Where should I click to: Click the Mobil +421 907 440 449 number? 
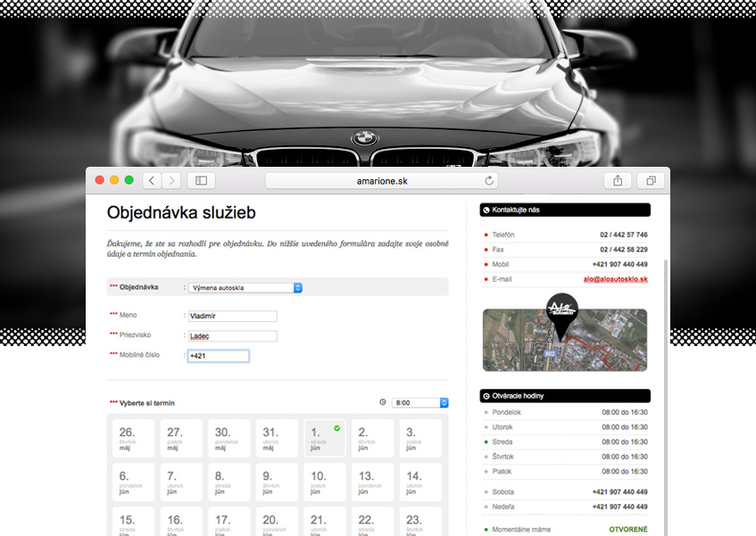pyautogui.click(x=620, y=264)
